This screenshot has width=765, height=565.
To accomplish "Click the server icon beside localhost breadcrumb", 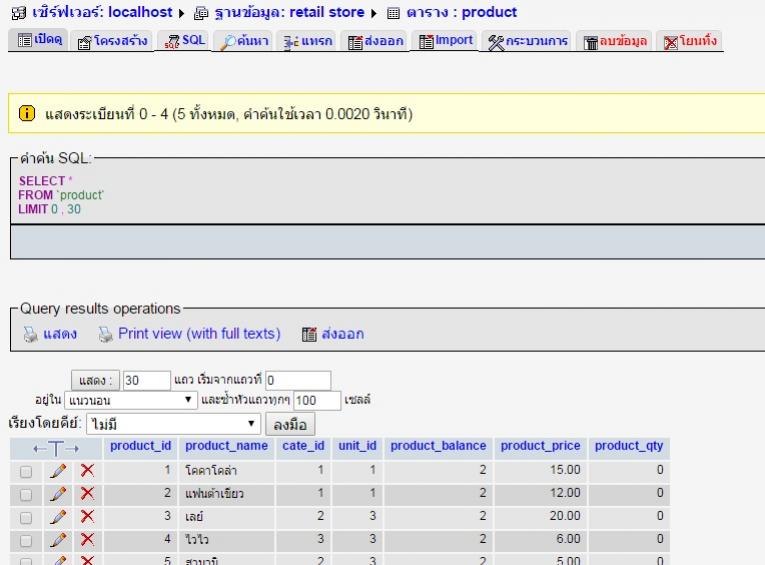I will coord(12,13).
